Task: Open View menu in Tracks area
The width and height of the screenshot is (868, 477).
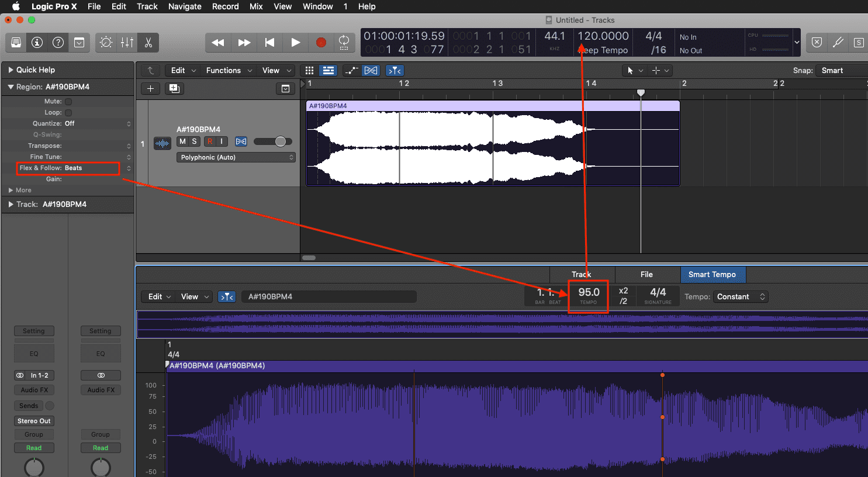Action: (x=276, y=71)
